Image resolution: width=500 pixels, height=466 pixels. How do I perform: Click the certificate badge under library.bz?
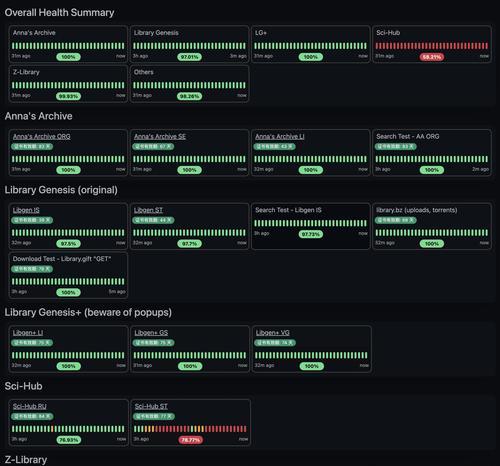(x=396, y=220)
